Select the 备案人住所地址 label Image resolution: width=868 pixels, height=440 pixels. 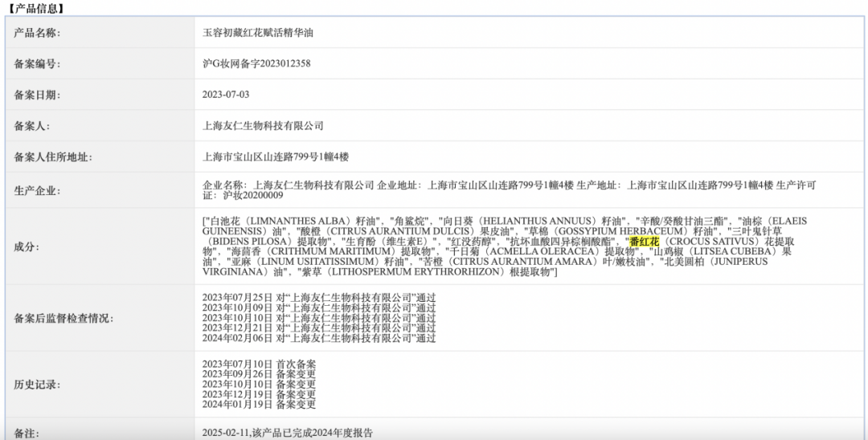[52, 157]
